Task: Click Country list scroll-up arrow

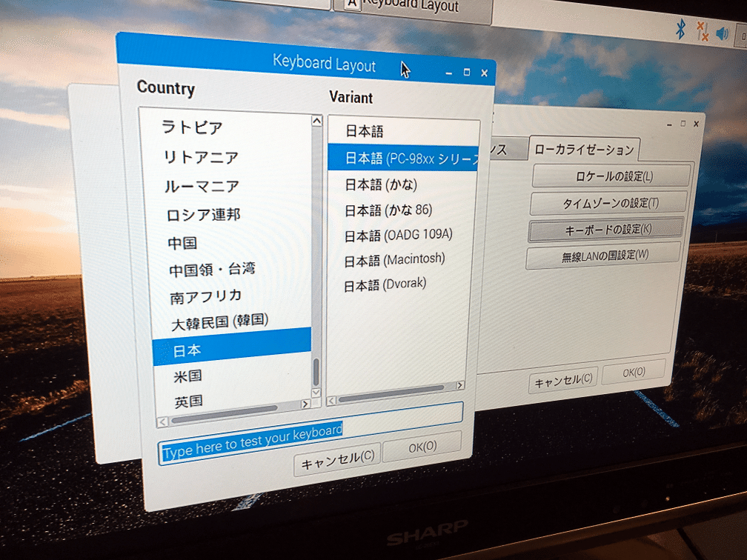Action: [317, 121]
